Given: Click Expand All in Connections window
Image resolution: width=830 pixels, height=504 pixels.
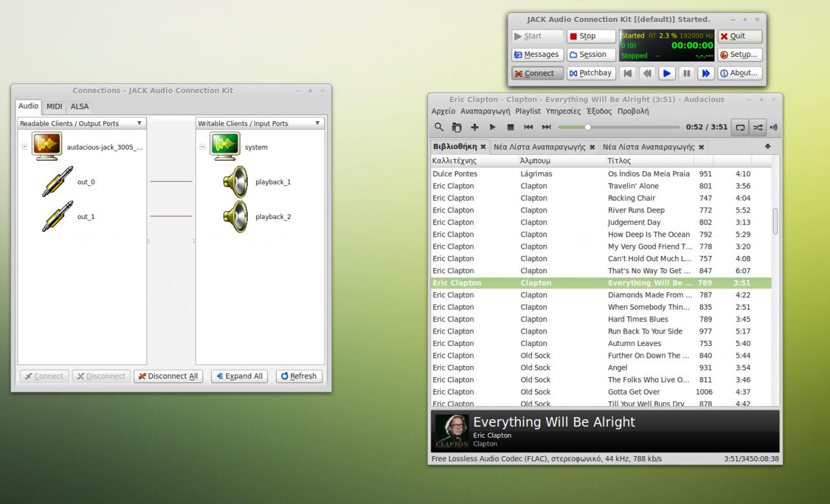Looking at the screenshot, I should [x=239, y=376].
